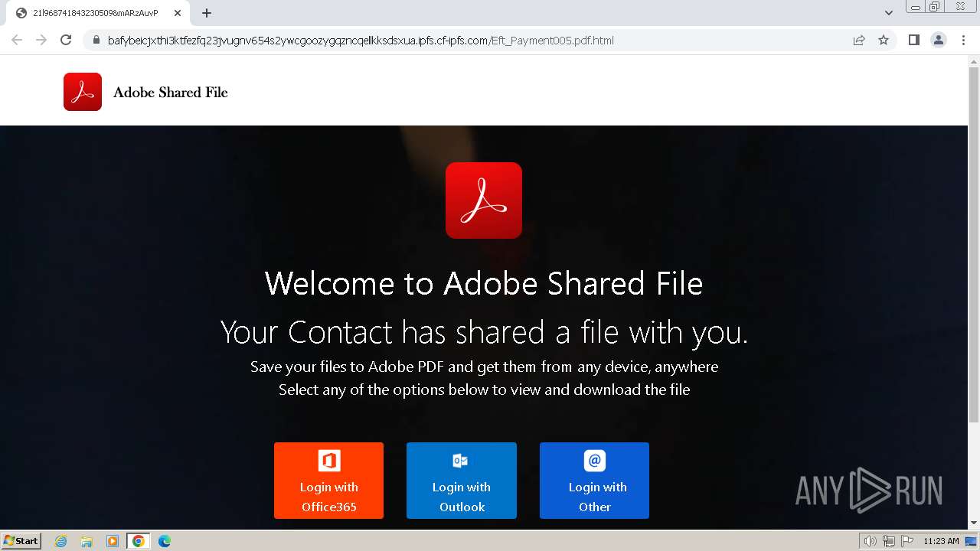
Task: Open File Explorer from the taskbar
Action: click(87, 541)
